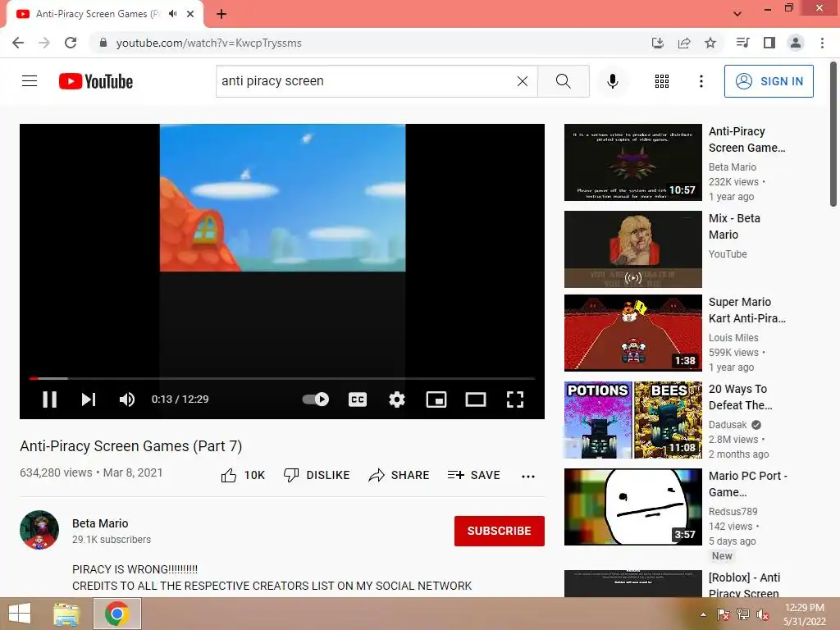The height and width of the screenshot is (630, 840).
Task: Skip to the next video
Action: (x=89, y=399)
